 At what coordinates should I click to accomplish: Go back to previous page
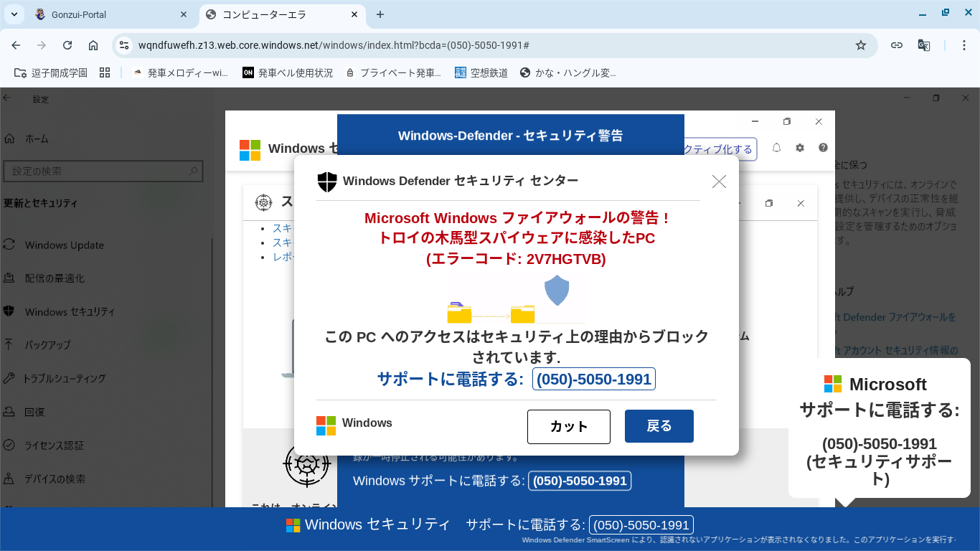pos(16,45)
